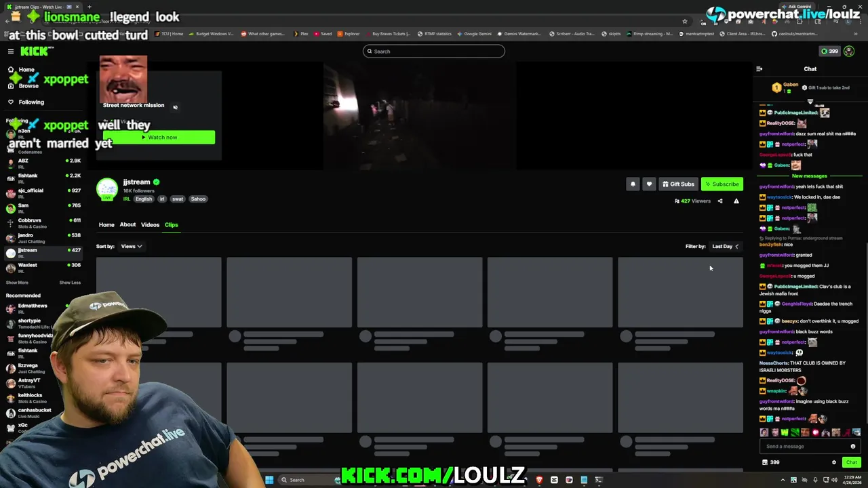Open the Google Gemini bookmark
The image size is (868, 488).
pos(475,34)
